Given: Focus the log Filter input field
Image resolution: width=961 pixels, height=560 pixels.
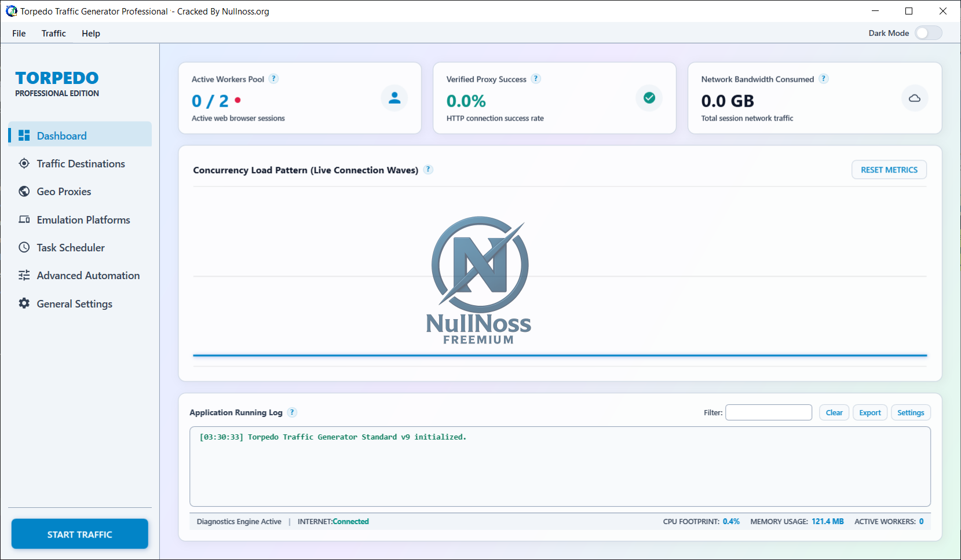Looking at the screenshot, I should (769, 412).
